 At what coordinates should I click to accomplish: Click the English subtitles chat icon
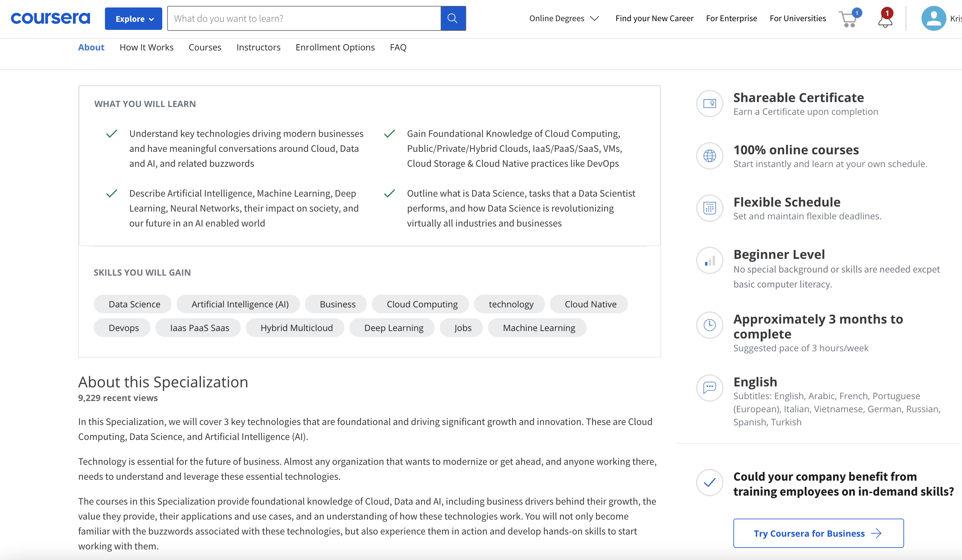(709, 388)
